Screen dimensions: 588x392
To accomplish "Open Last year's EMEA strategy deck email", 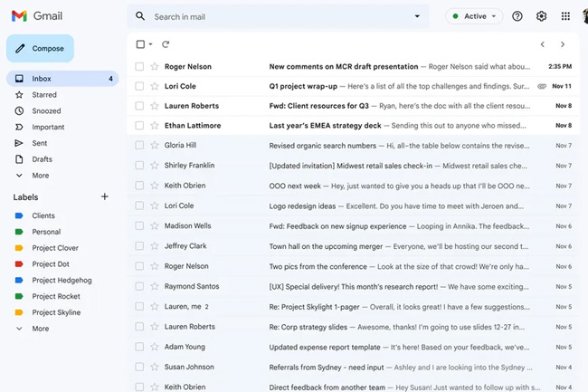I will coord(353,125).
